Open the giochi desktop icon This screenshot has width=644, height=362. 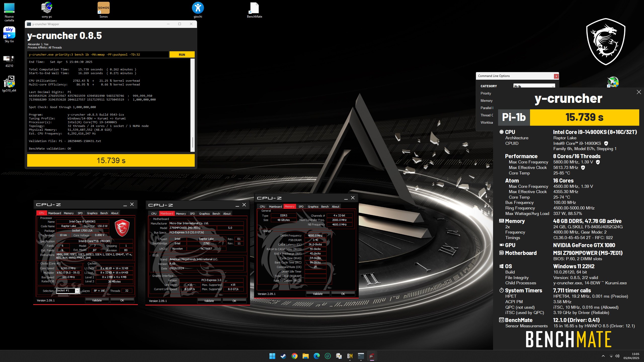pos(198,10)
